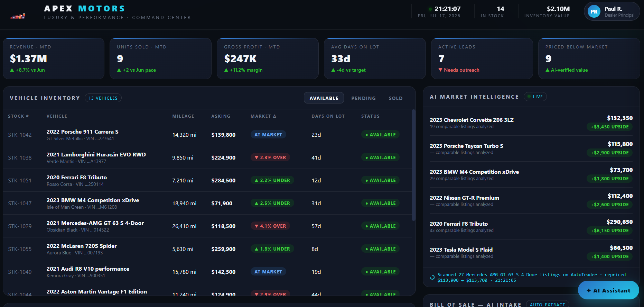Open the Units Sold MTD card
The width and height of the screenshot is (644, 307).
160,58
